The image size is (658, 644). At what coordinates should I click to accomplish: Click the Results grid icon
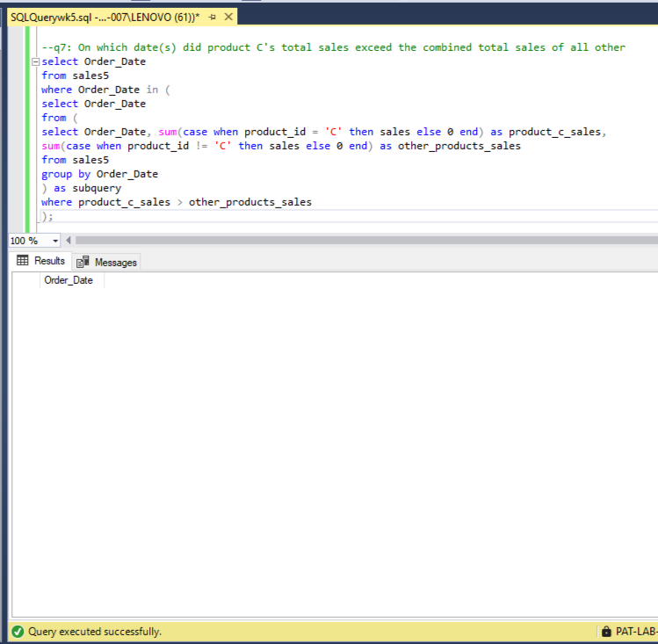pyautogui.click(x=23, y=261)
